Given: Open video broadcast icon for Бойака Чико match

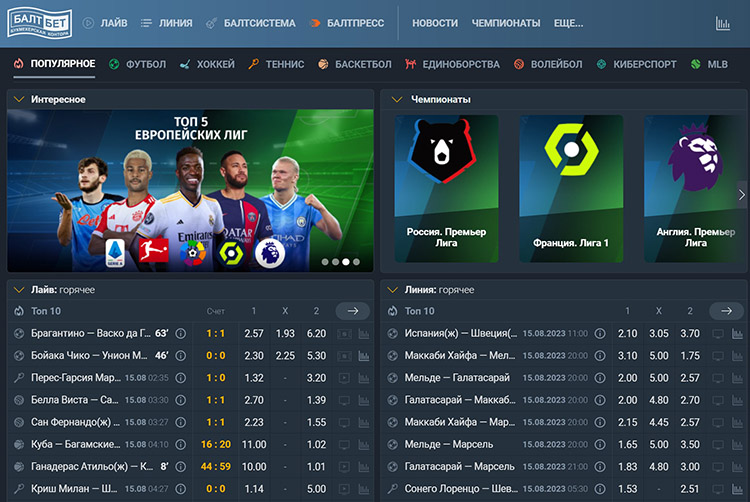Looking at the screenshot, I should (344, 356).
